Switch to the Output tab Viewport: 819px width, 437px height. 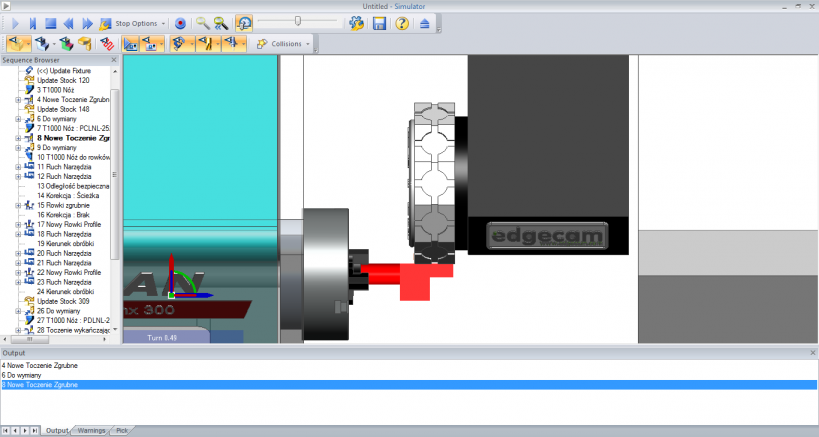[x=57, y=431]
